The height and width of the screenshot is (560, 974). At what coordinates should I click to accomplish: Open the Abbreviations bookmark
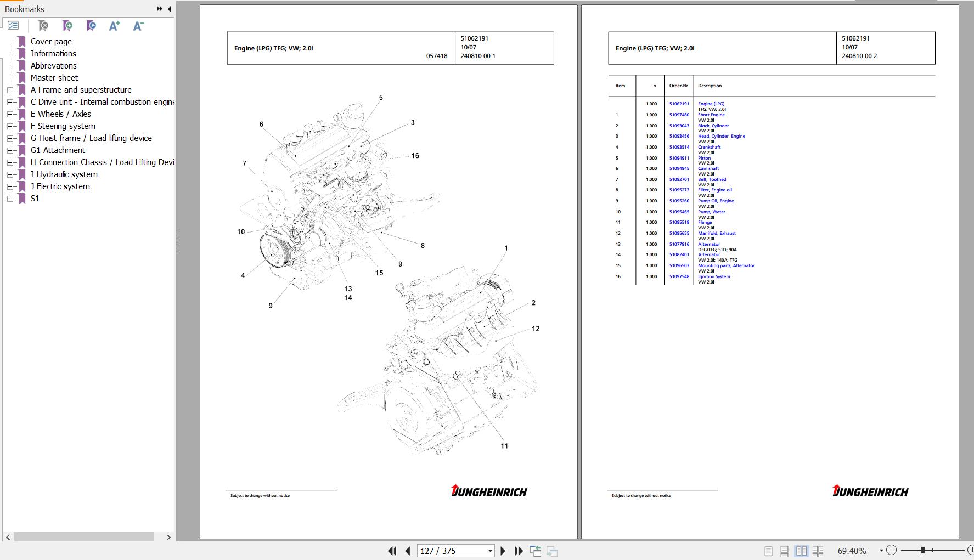tap(54, 66)
